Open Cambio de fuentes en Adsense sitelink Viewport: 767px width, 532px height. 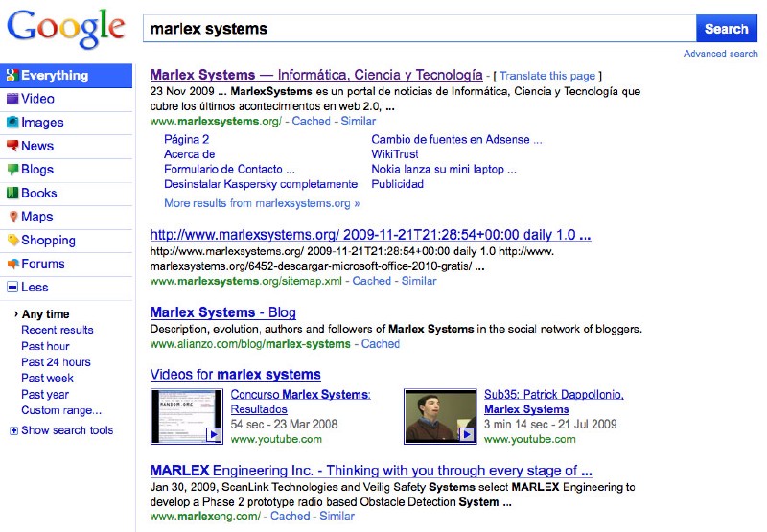(x=456, y=139)
